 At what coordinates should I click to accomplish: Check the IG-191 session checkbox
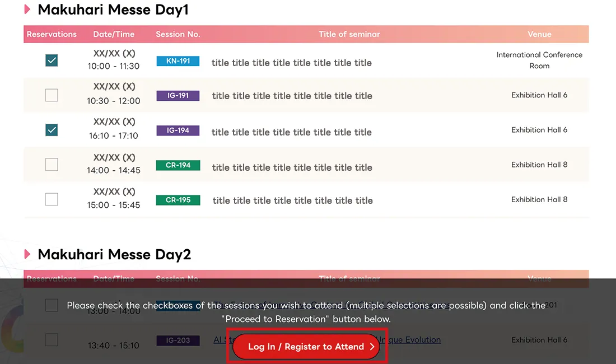coord(52,95)
